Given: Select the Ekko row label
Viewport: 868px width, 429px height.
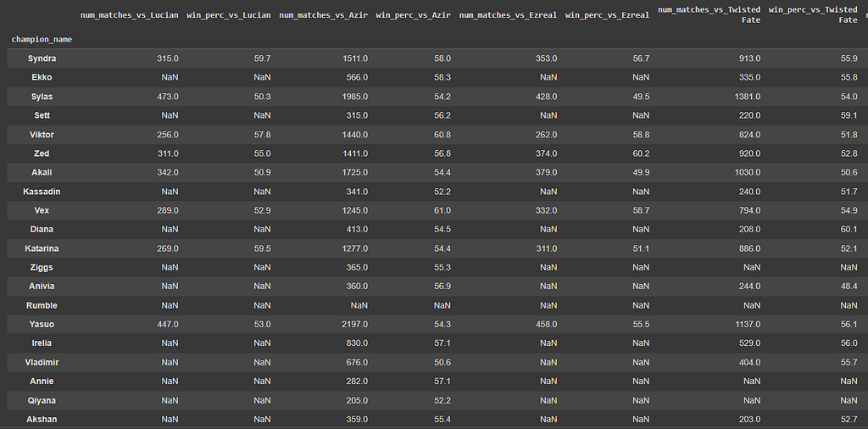Looking at the screenshot, I should pyautogui.click(x=42, y=77).
